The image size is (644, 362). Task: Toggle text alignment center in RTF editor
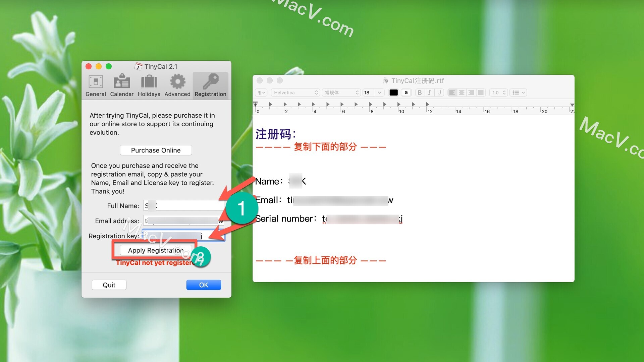(x=461, y=93)
